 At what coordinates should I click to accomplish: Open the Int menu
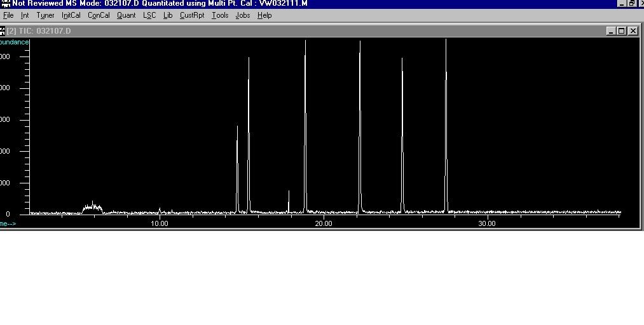pyautogui.click(x=25, y=15)
